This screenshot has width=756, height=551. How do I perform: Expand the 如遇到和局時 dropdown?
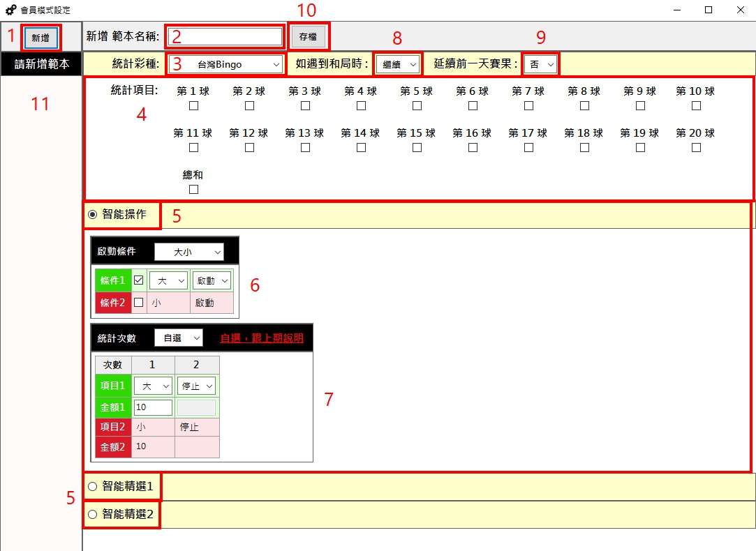(397, 64)
